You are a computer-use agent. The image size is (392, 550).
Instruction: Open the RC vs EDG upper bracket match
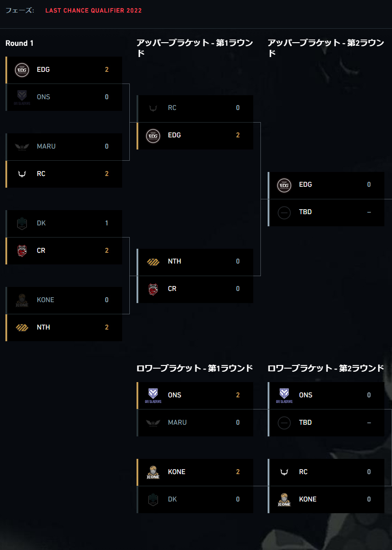click(195, 122)
